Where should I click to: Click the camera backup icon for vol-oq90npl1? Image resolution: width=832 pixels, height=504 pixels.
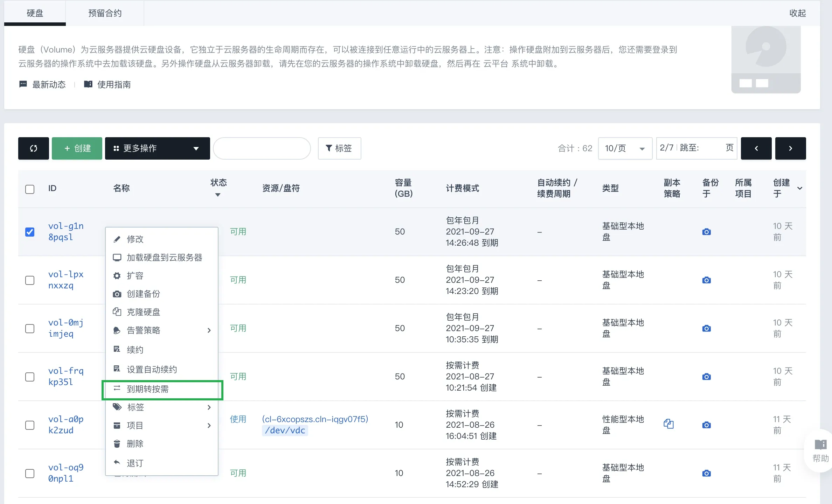(x=707, y=473)
